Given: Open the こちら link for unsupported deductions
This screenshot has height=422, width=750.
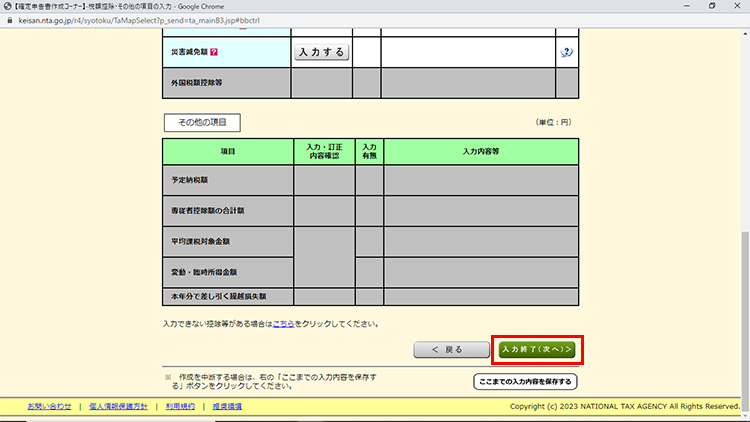Looking at the screenshot, I should (284, 324).
